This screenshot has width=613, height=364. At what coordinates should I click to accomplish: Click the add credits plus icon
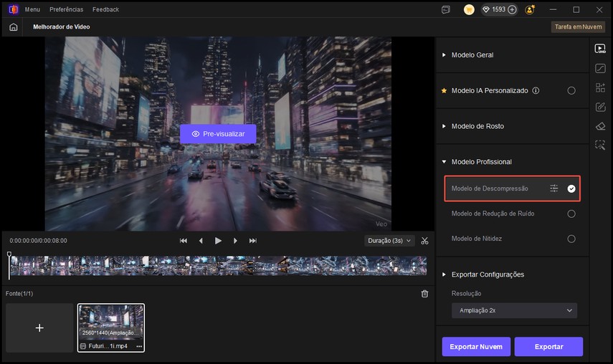(x=512, y=10)
